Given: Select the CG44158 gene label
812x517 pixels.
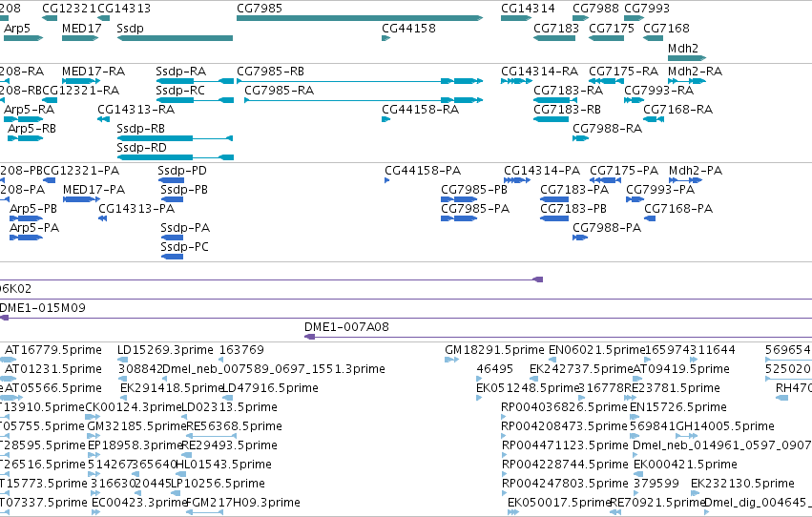Looking at the screenshot, I should pyautogui.click(x=408, y=28).
